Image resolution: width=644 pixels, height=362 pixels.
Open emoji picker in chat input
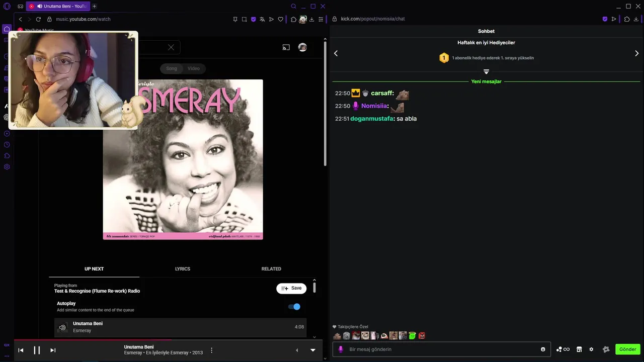[x=543, y=349]
